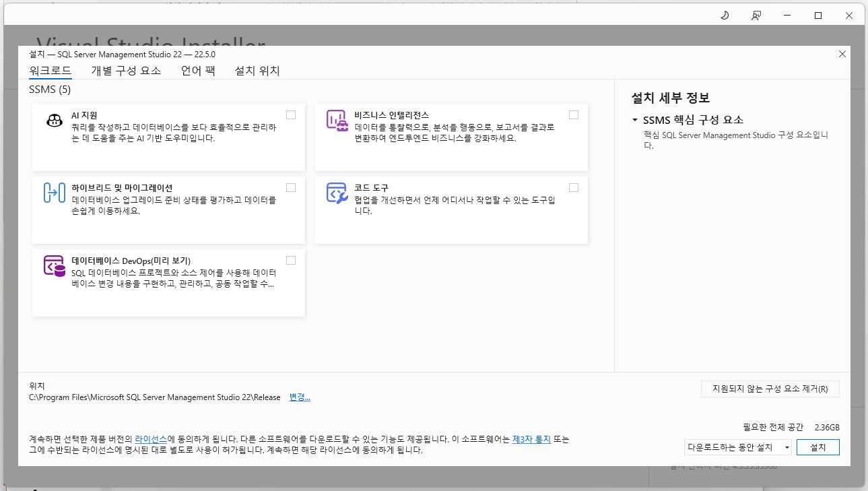Click the 데이터베이스 DevOps database icon
868x491 pixels.
[54, 265]
